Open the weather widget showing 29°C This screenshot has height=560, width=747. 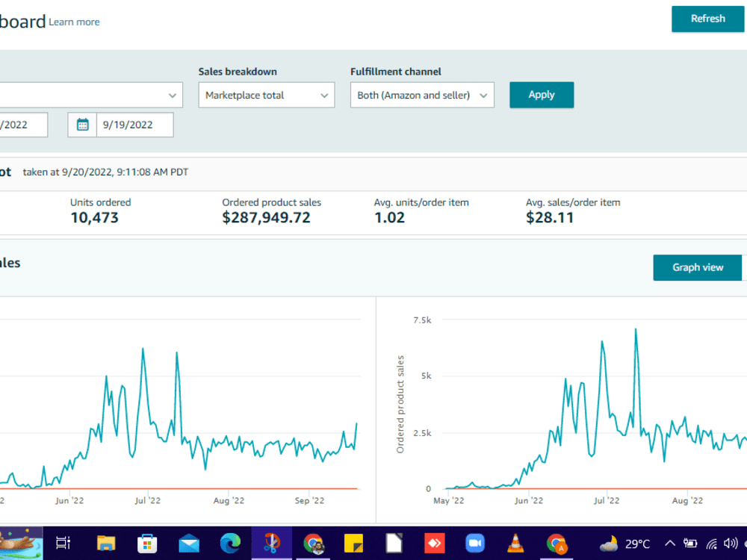[x=624, y=544]
